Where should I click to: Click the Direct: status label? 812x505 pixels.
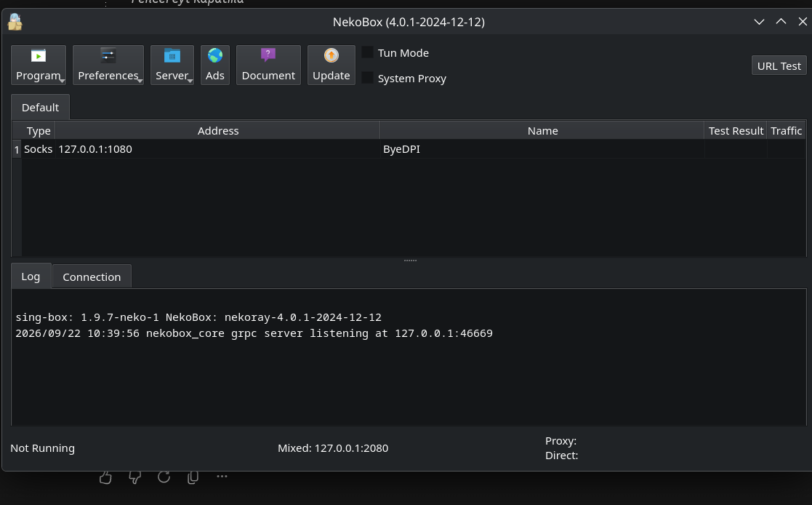click(561, 456)
